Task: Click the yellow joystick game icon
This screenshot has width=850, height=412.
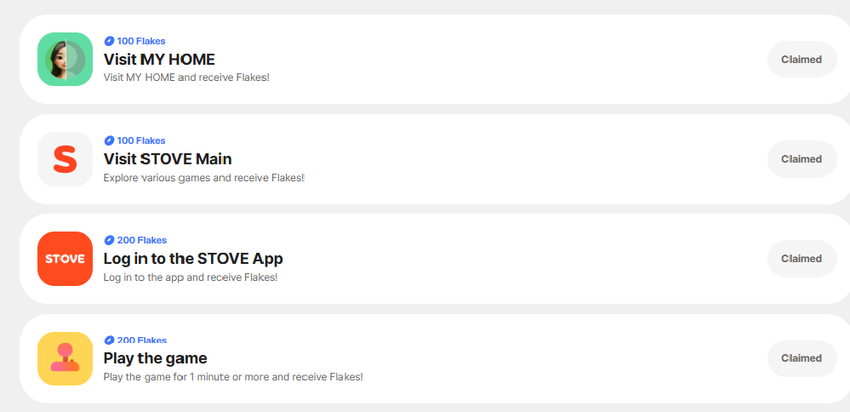Action: tap(65, 358)
